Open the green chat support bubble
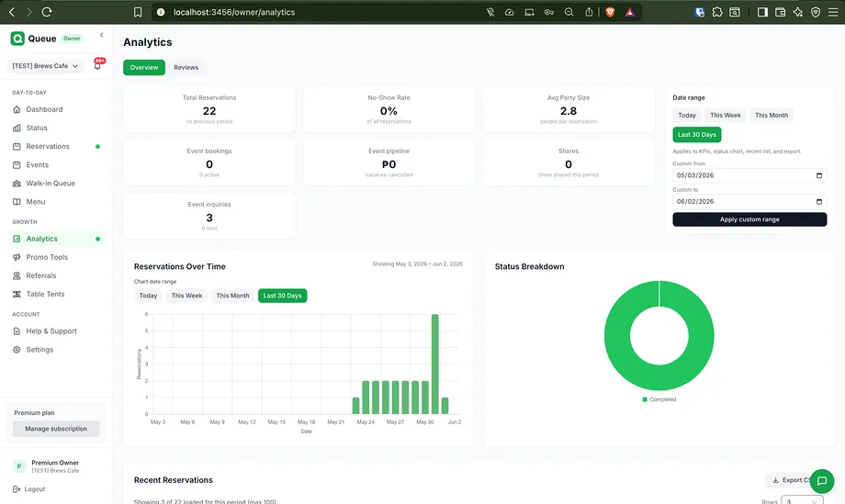Image resolution: width=845 pixels, height=504 pixels. pyautogui.click(x=822, y=481)
